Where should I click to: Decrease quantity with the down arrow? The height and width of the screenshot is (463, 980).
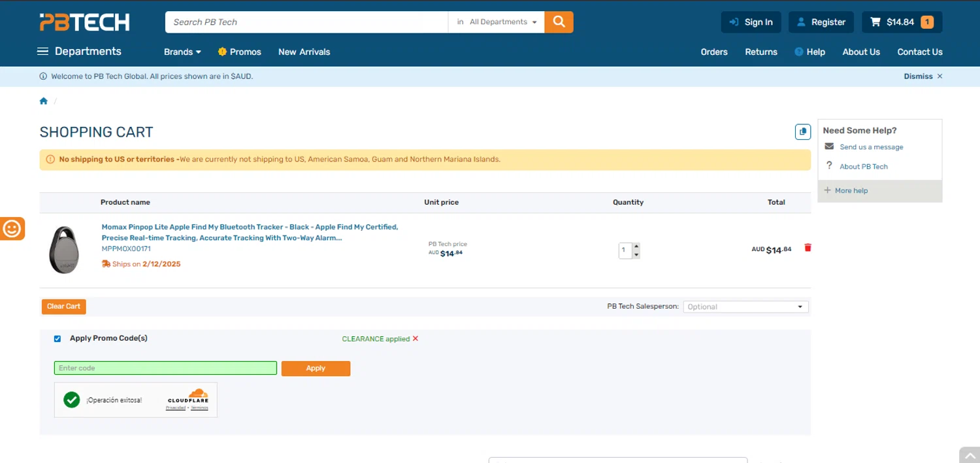pyautogui.click(x=636, y=254)
